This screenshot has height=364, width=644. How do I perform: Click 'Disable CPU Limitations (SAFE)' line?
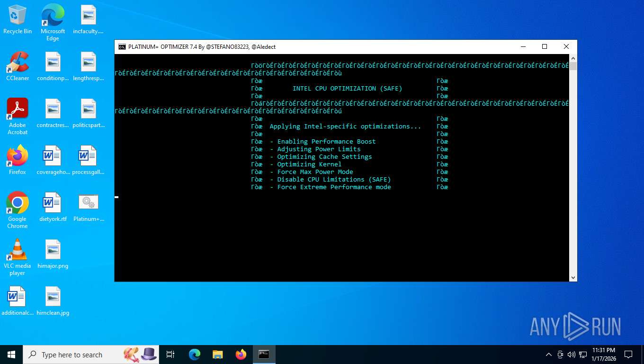[x=330, y=180]
